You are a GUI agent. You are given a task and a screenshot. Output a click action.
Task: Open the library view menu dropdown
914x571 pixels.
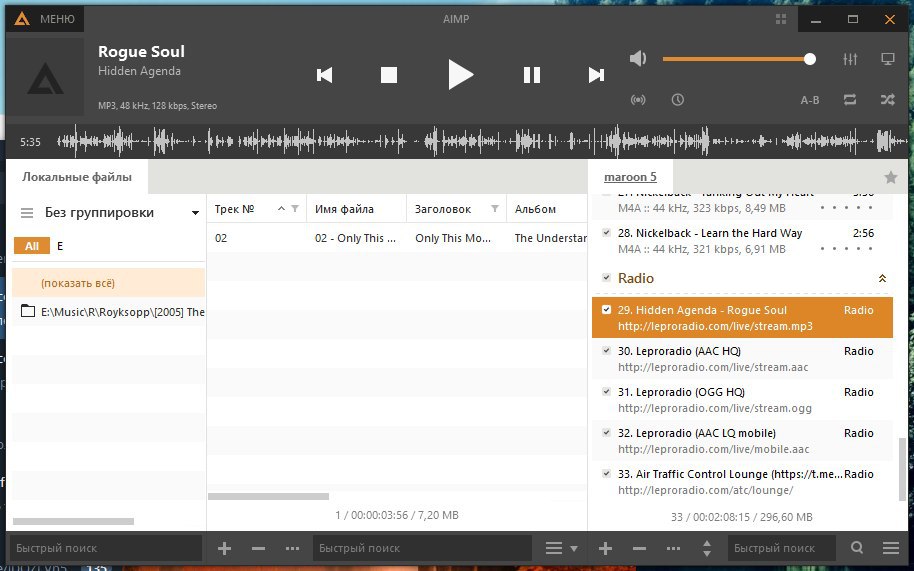pyautogui.click(x=561, y=548)
